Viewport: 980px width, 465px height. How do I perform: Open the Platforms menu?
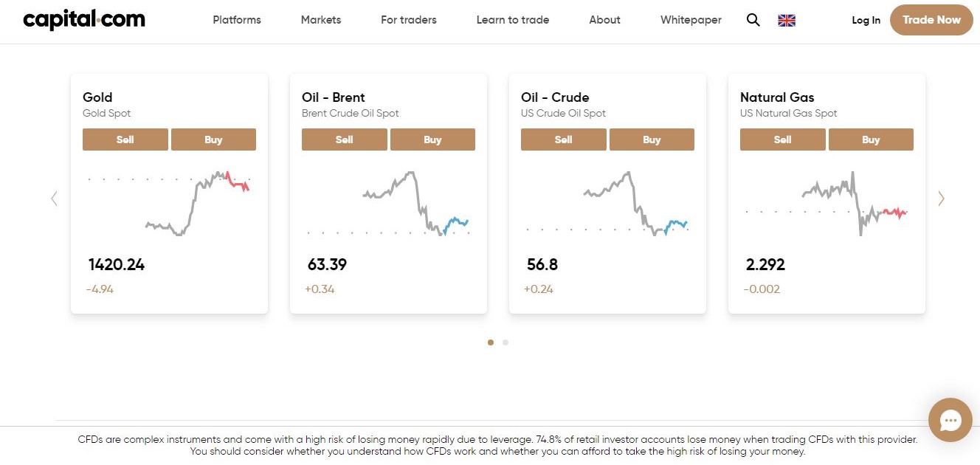pyautogui.click(x=237, y=20)
